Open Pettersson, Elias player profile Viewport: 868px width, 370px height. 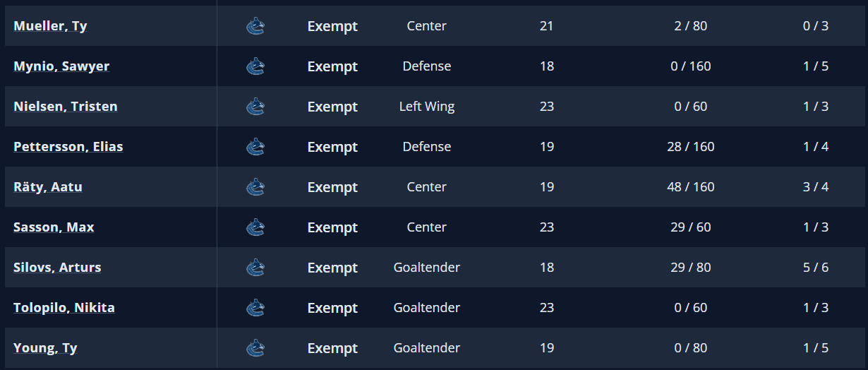(68, 147)
